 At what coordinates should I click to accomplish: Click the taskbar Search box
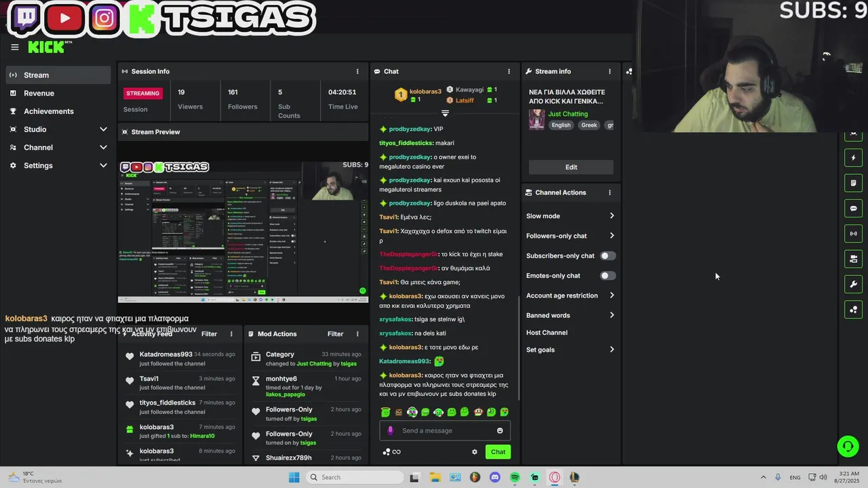click(353, 477)
